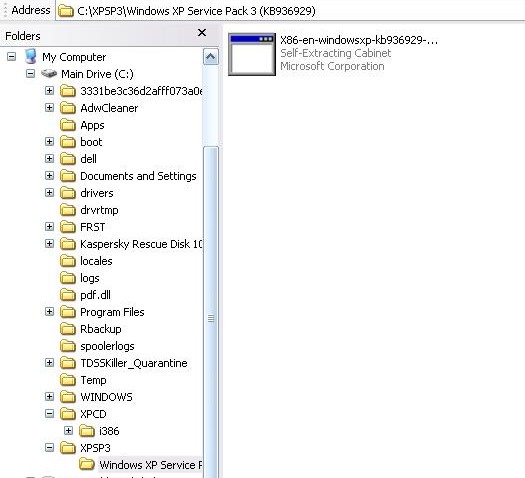Click the drivers folder icon
This screenshot has width=525, height=478.
(x=68, y=193)
